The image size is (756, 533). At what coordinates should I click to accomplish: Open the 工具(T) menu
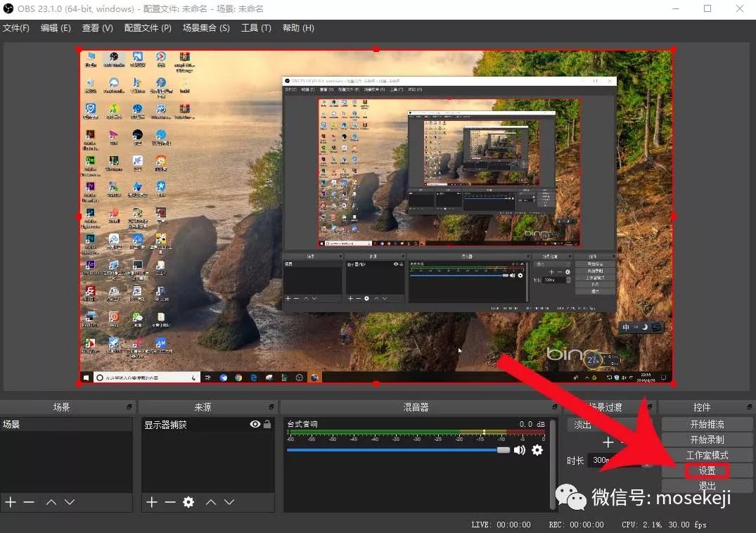[x=256, y=28]
